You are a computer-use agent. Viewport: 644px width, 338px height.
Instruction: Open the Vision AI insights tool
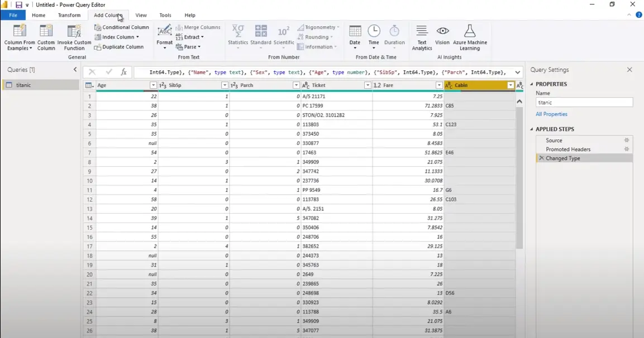[442, 32]
